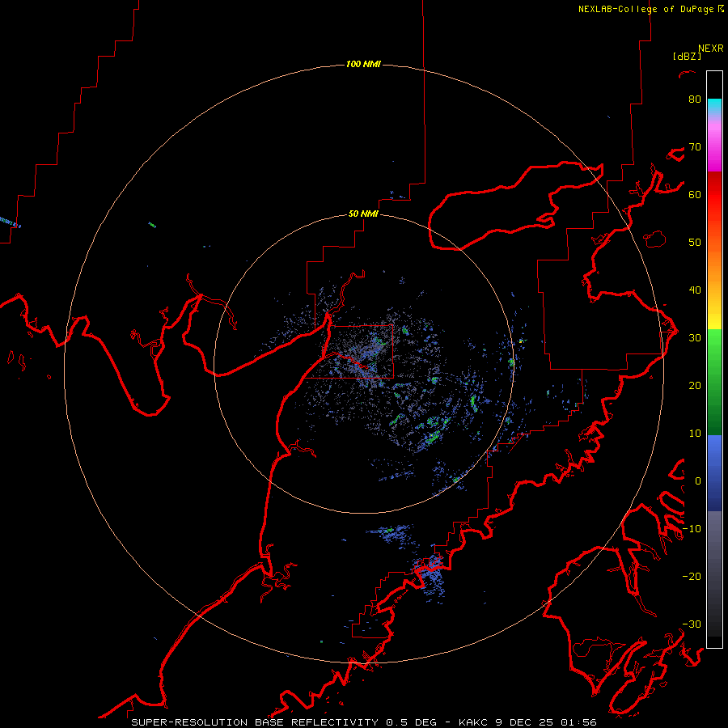This screenshot has height=728, width=728.
Task: Click the NEXR label above color scale
Action: (x=710, y=49)
